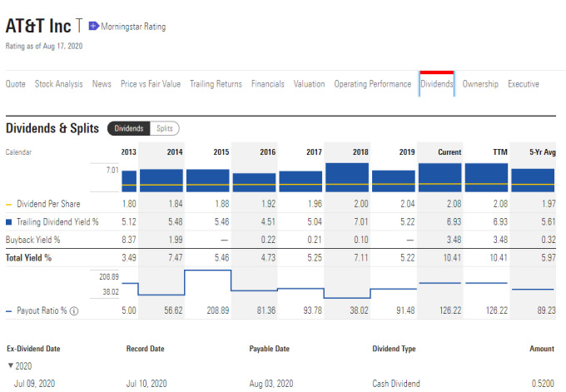Screen dimensions: 566x392
Task: Click the Buyback Yield % row label
Action: [x=32, y=240]
